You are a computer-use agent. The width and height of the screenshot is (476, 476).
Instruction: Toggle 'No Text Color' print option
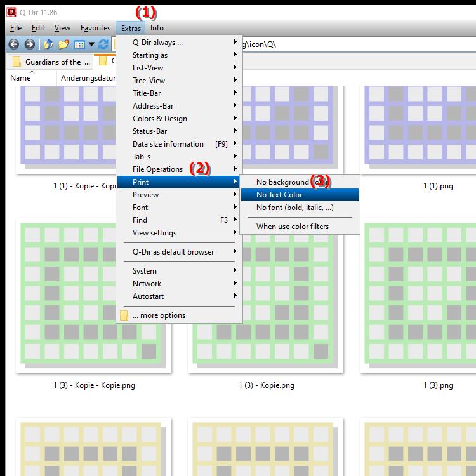[x=300, y=195]
